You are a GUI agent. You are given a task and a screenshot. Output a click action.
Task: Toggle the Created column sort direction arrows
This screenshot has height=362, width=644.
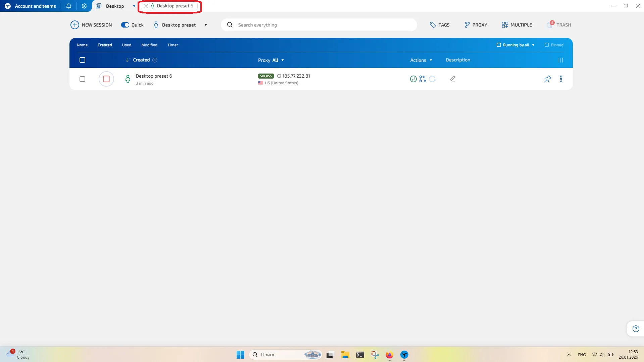coord(128,60)
